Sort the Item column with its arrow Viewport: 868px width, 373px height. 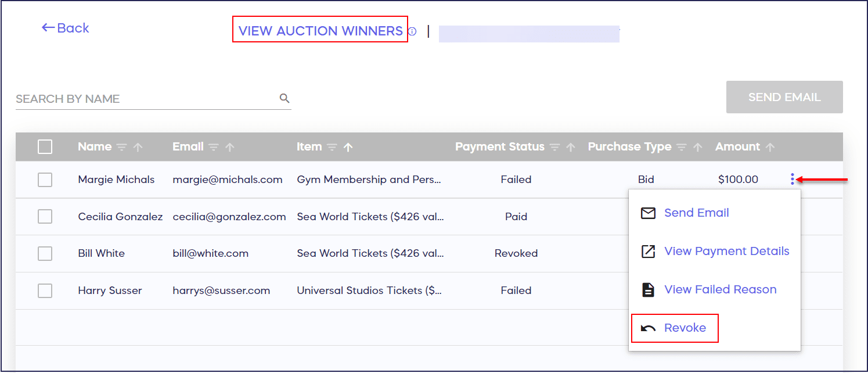348,148
